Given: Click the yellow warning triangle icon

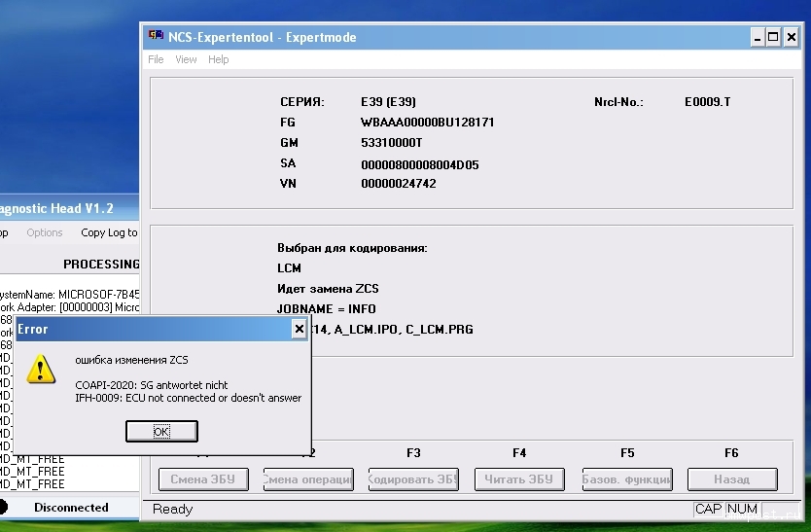Looking at the screenshot, I should pos(40,368).
